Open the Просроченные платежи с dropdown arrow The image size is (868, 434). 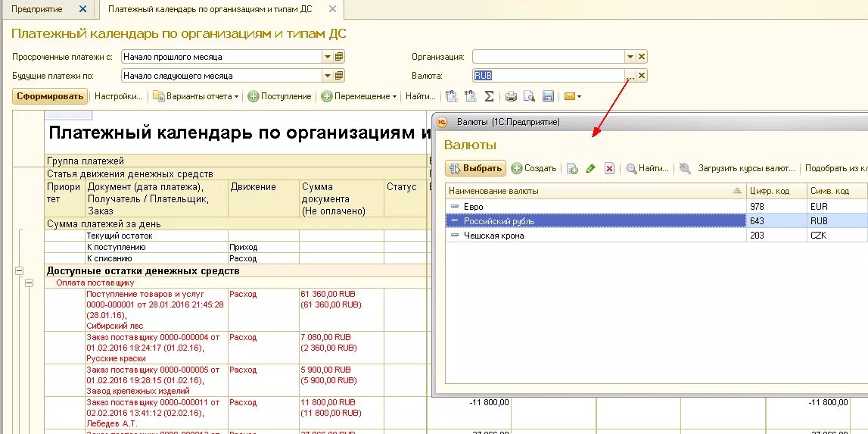pos(328,57)
